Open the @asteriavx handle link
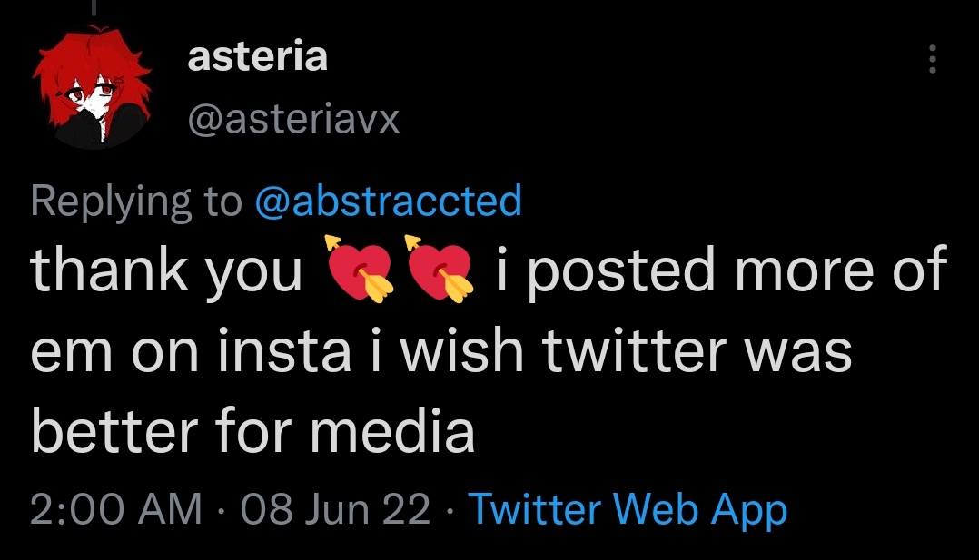 click(x=292, y=118)
